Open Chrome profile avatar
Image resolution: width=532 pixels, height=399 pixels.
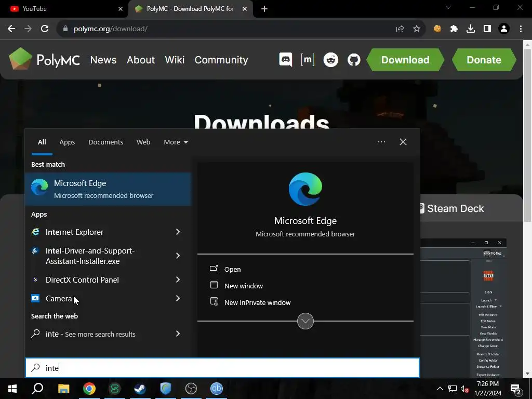[504, 29]
